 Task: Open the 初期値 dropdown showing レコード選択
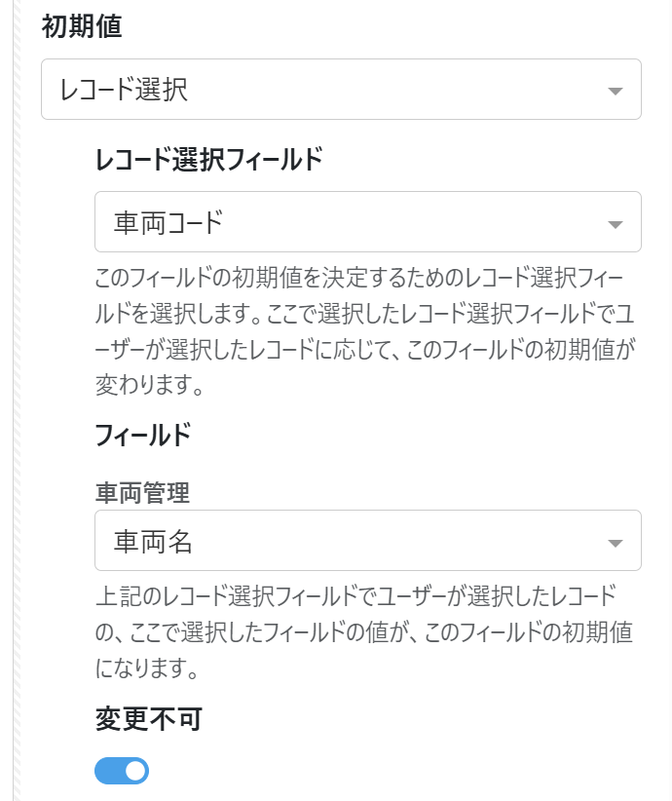pos(341,90)
